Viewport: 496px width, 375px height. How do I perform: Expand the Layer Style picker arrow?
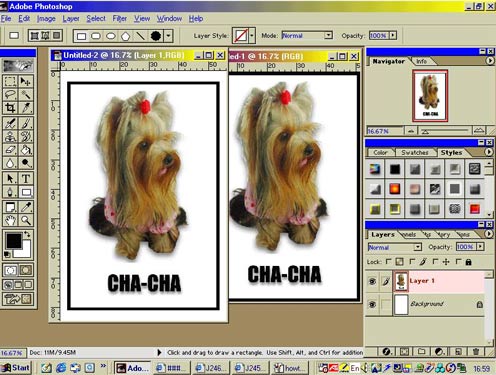click(252, 35)
